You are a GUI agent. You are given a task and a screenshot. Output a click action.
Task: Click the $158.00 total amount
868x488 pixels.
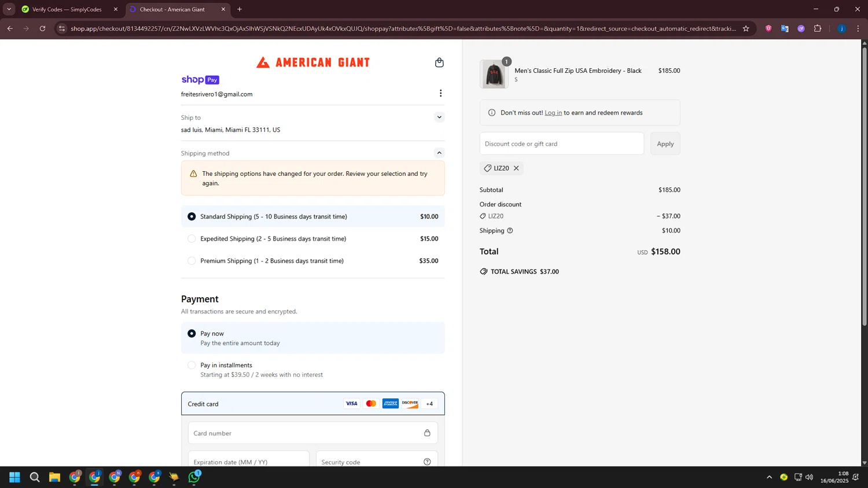665,252
